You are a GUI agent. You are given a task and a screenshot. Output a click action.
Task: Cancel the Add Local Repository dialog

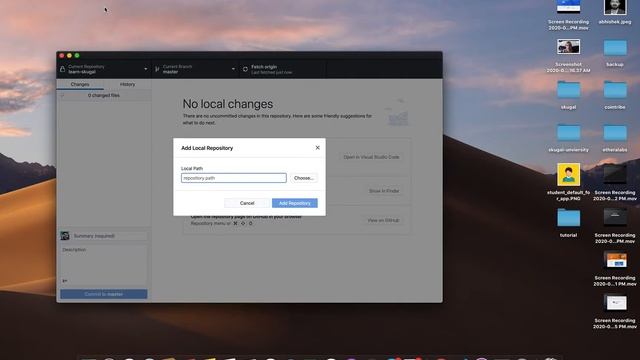[x=247, y=203]
